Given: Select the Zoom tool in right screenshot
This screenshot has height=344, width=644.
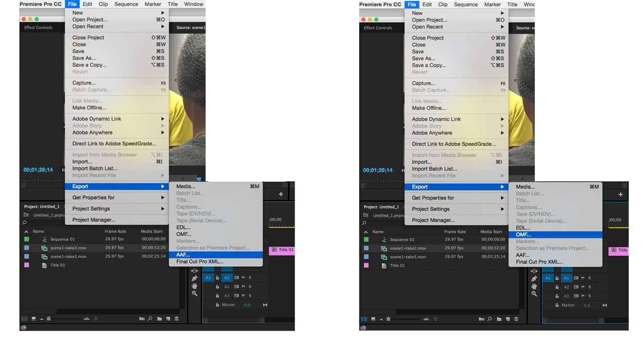Looking at the screenshot, I should click(534, 294).
